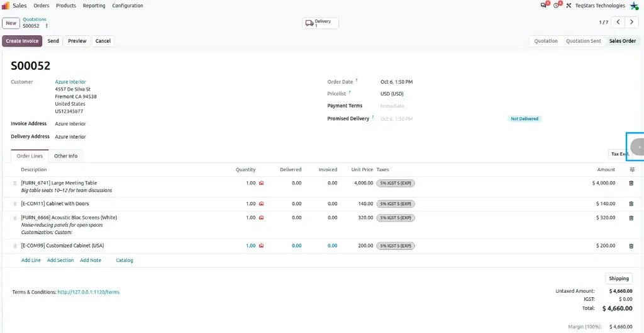Select the Sales Order status stage
Screen dimensions: 644x333
(x=622, y=41)
